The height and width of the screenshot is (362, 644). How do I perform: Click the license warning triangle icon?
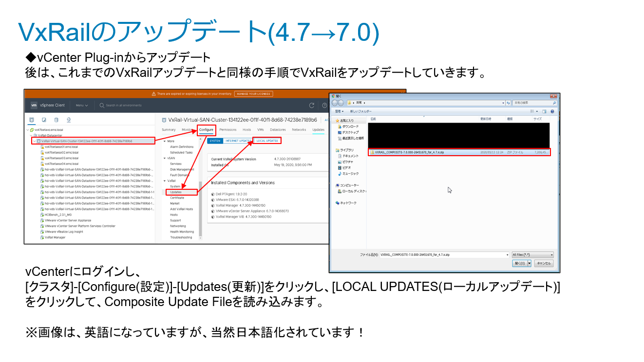[x=154, y=94]
